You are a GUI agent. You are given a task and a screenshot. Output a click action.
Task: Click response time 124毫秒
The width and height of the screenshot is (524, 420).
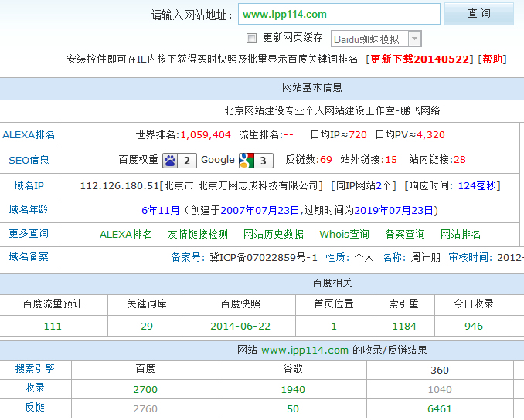coord(477,185)
